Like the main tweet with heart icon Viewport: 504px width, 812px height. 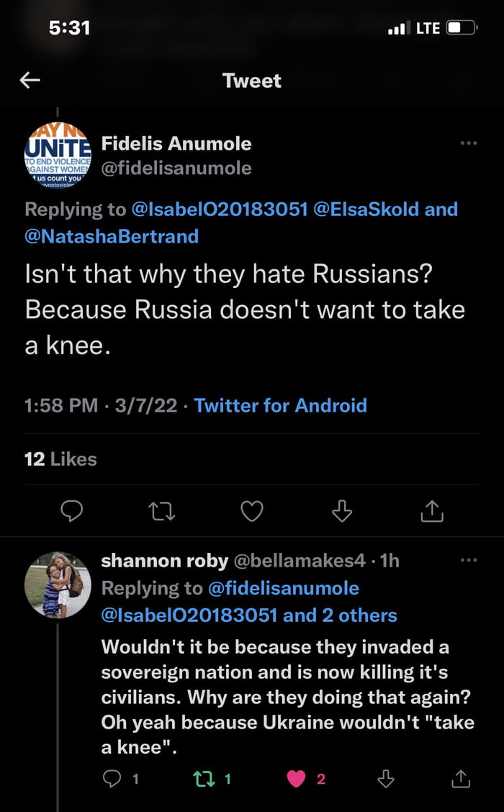251,511
